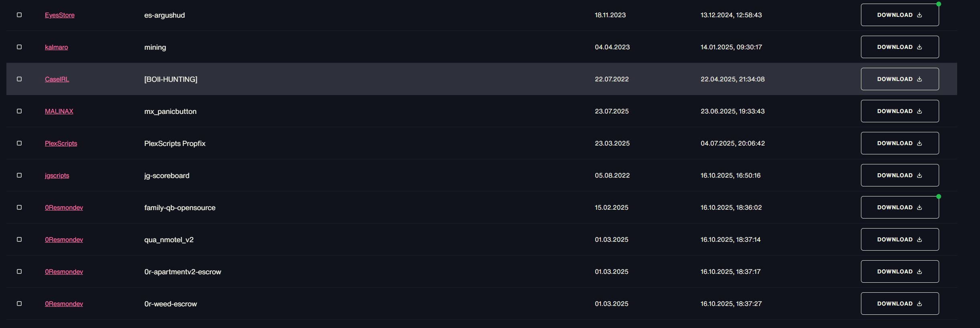This screenshot has width=980, height=328.
Task: Open the EyesStore author link
Action: [x=60, y=15]
